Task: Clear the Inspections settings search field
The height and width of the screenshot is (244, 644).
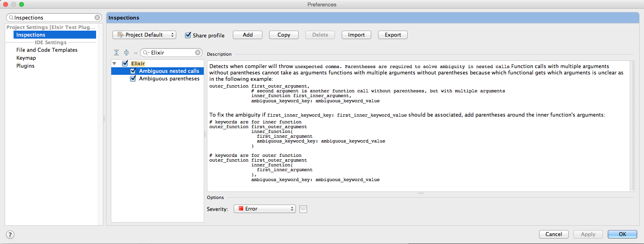Action: (97, 18)
